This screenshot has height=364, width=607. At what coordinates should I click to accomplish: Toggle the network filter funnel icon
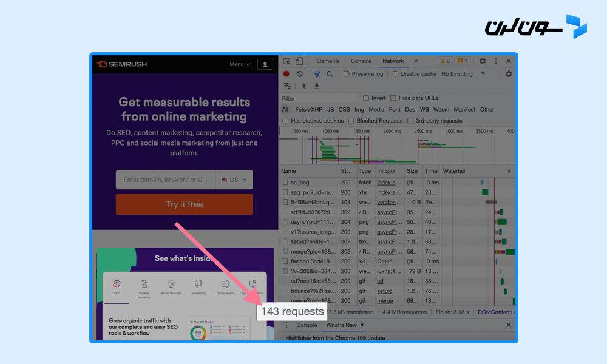tap(317, 74)
